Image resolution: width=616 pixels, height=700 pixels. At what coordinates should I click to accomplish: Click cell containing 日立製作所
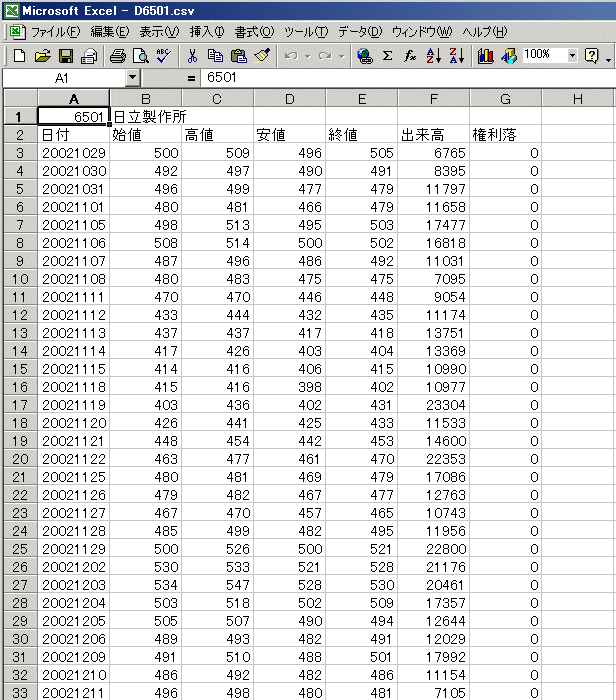pos(146,117)
